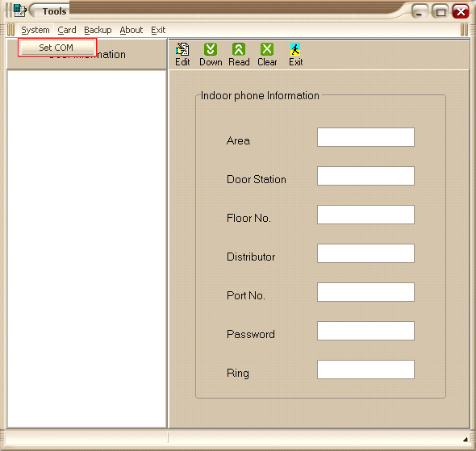
Task: Open the System menu
Action: [x=35, y=30]
